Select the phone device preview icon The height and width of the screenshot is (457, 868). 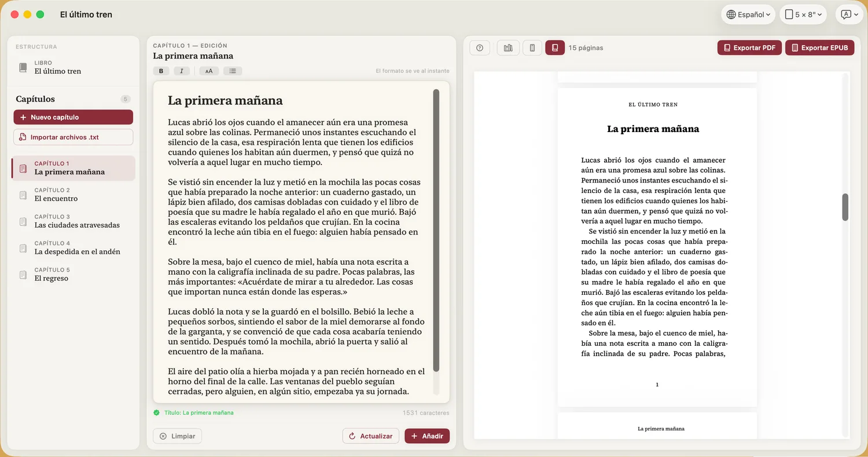pos(532,48)
